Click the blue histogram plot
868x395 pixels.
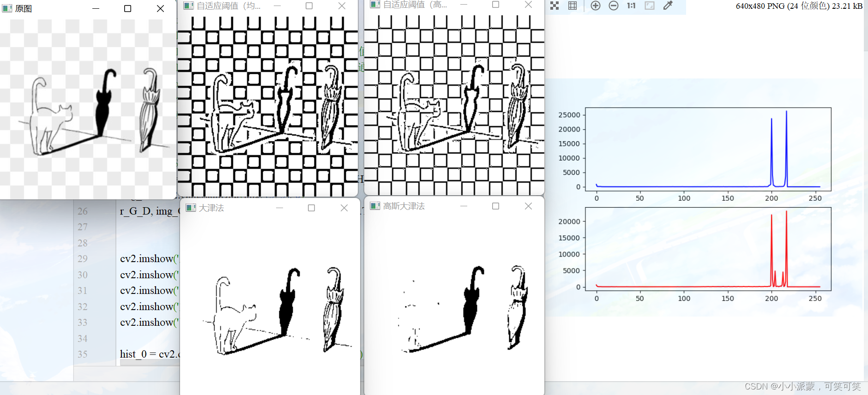[708, 149]
